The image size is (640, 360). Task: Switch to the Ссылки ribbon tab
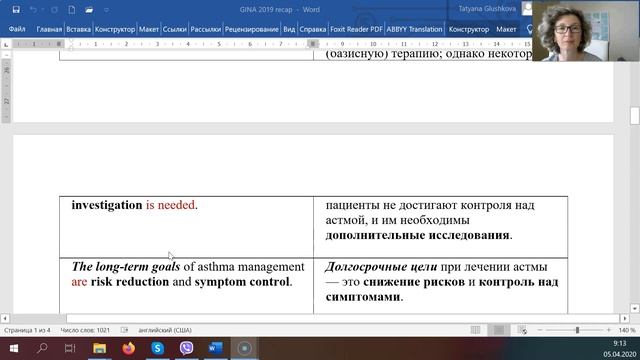click(175, 29)
